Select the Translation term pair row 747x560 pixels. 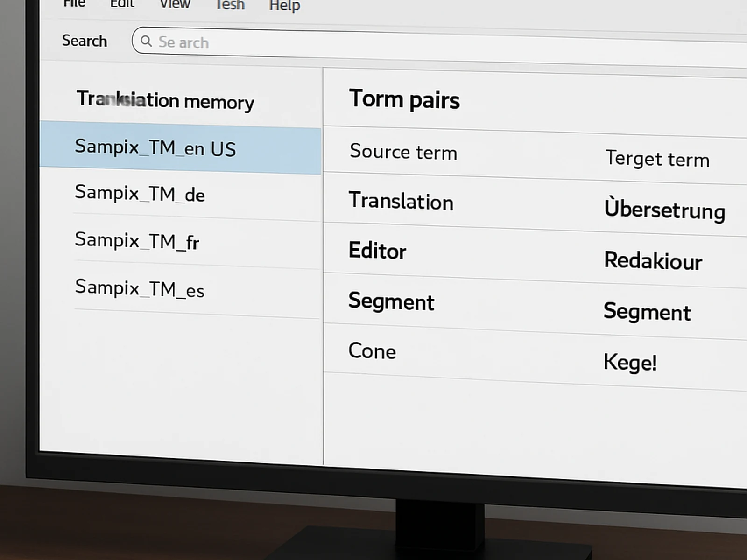[x=402, y=202]
